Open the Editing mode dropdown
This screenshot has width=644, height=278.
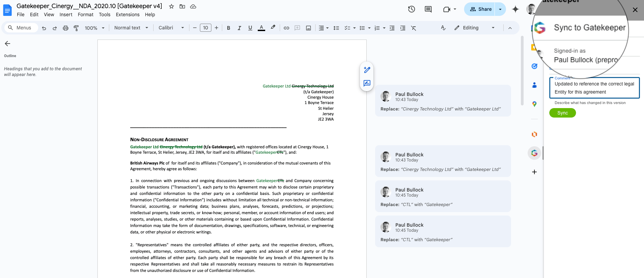point(475,28)
